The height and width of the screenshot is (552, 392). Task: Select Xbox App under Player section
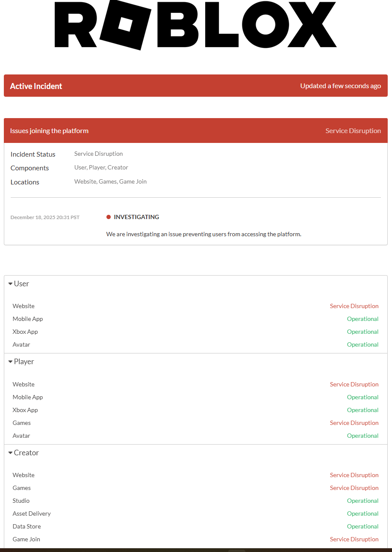pos(25,410)
